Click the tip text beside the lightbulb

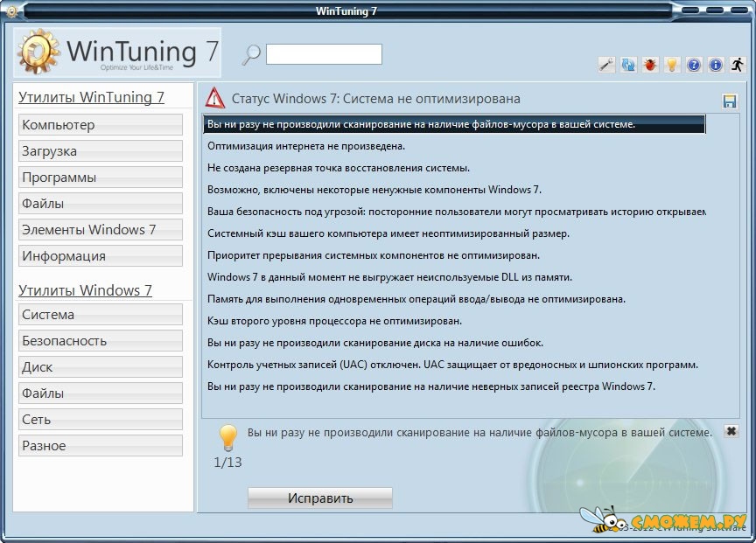(x=479, y=433)
